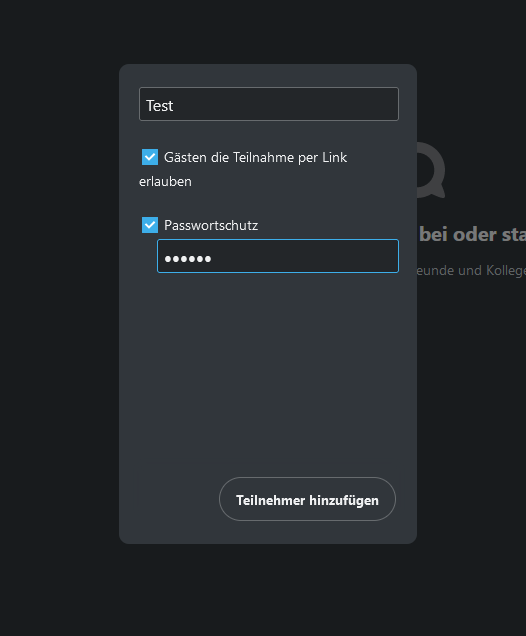The width and height of the screenshot is (526, 636).
Task: Click the blue checkmark icon next to Passwortschutz
Action: pyautogui.click(x=150, y=225)
